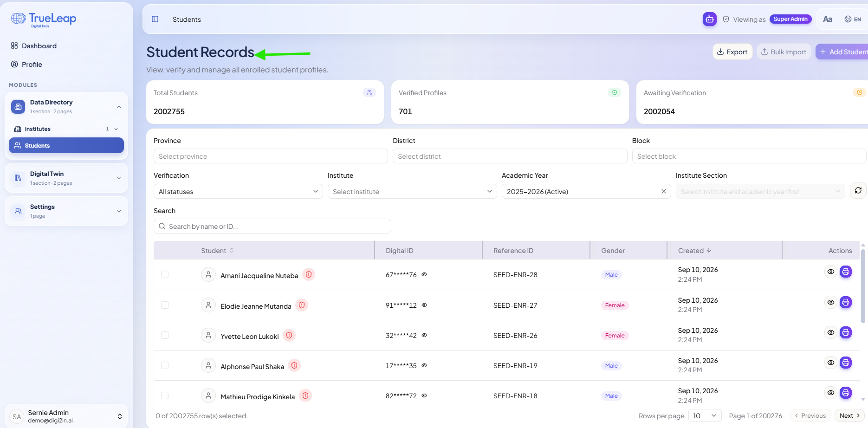This screenshot has width=868, height=428.
Task: Open the Aa font size control
Action: point(827,19)
